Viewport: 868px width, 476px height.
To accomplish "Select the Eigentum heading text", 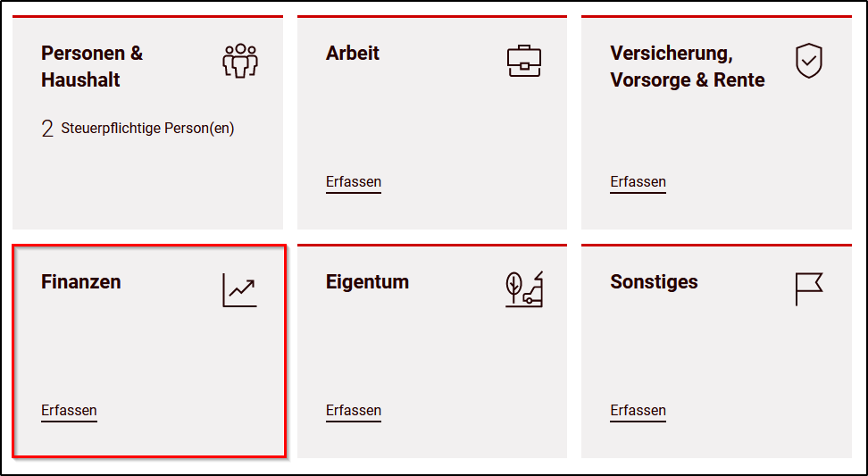I will (367, 281).
